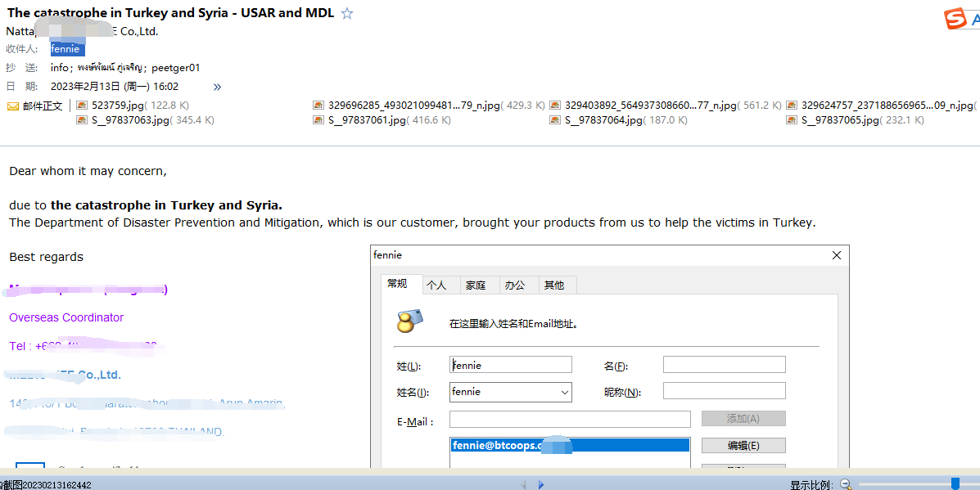The image size is (980, 490).
Task: Click the 'Overseas Coordinator' signature text
Action: pos(66,317)
